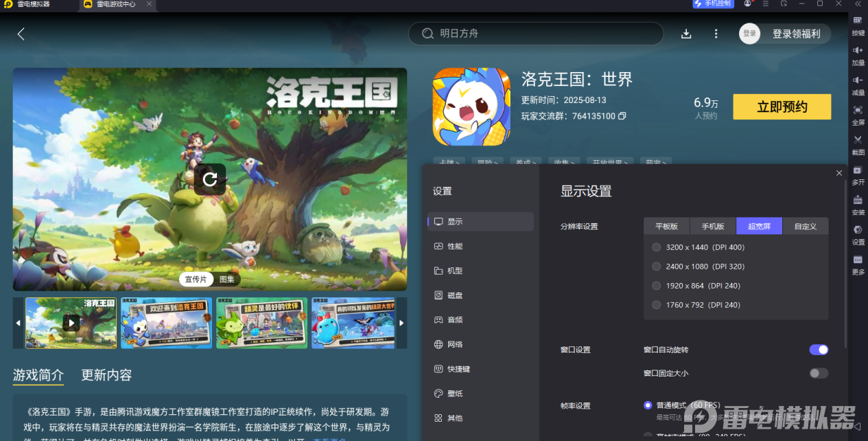Click the search magnifier icon
The width and height of the screenshot is (868, 441).
pyautogui.click(x=427, y=34)
